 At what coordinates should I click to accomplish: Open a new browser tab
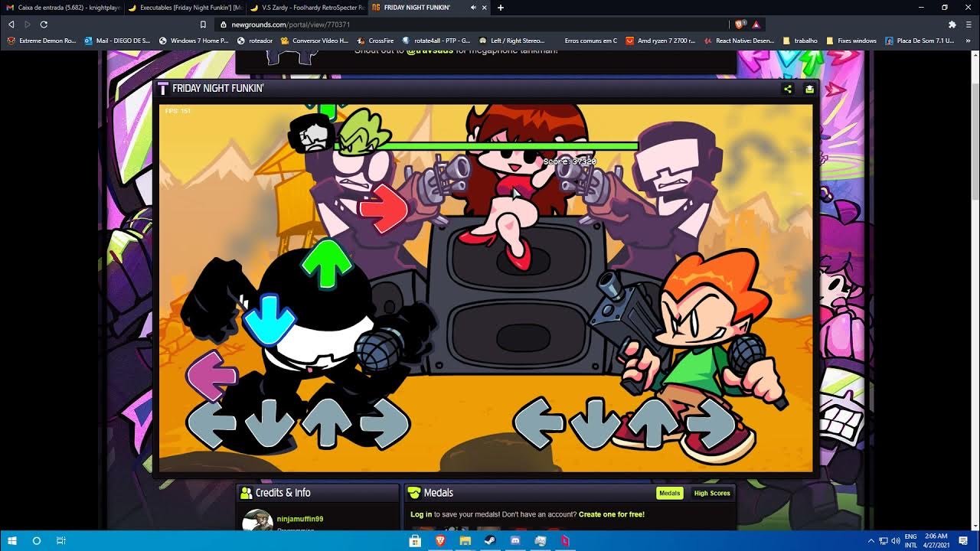coord(501,8)
